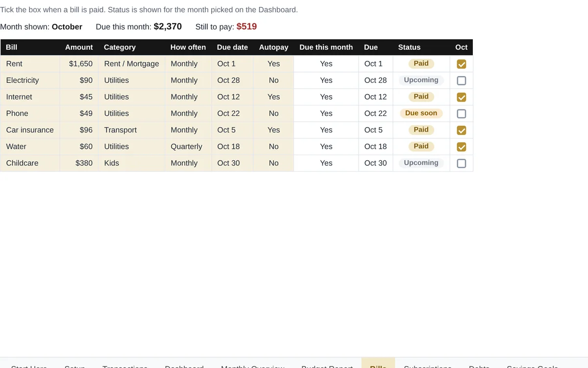This screenshot has height=368, width=588.
Task: Click the Amount column header
Action: (79, 47)
